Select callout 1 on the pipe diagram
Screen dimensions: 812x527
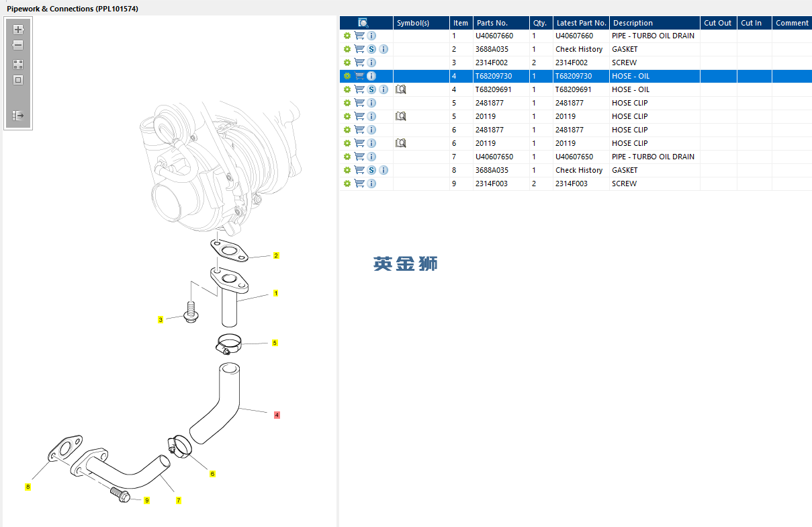point(275,293)
